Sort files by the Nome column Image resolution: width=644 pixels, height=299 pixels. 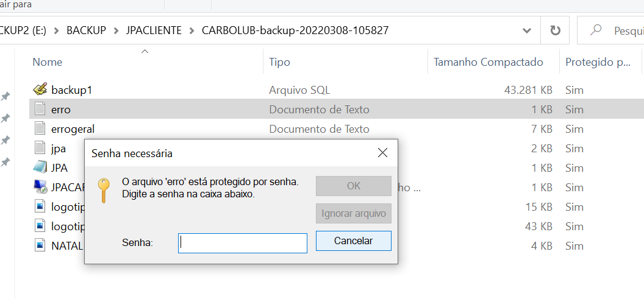[x=48, y=62]
